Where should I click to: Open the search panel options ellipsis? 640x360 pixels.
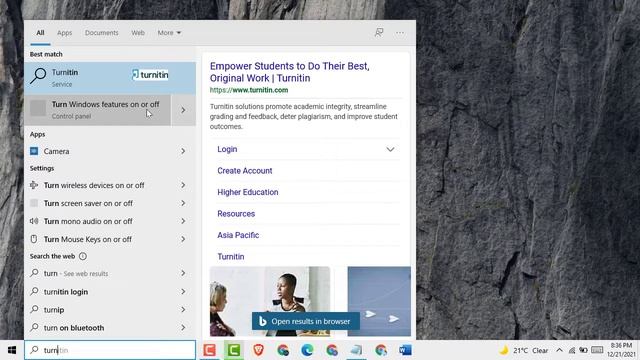tap(400, 33)
